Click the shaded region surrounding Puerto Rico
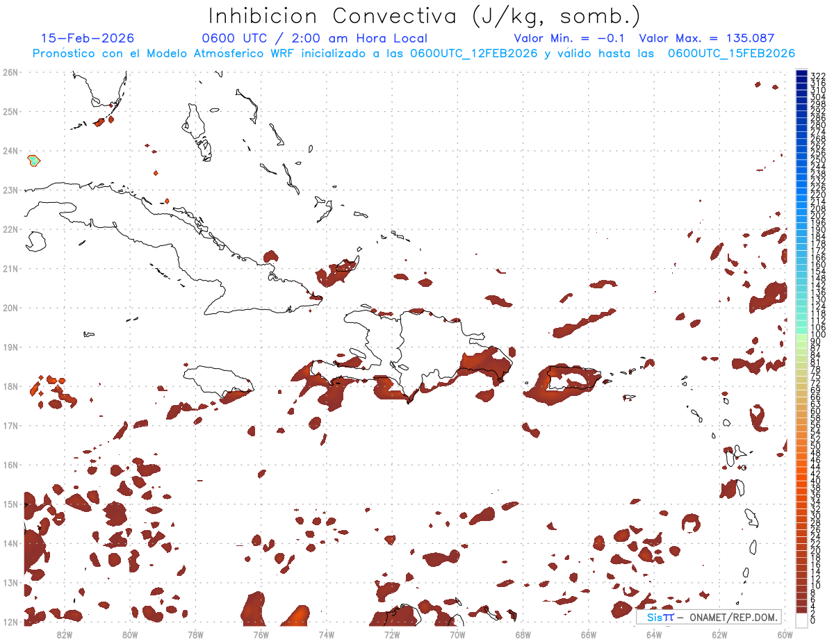 pos(563,385)
